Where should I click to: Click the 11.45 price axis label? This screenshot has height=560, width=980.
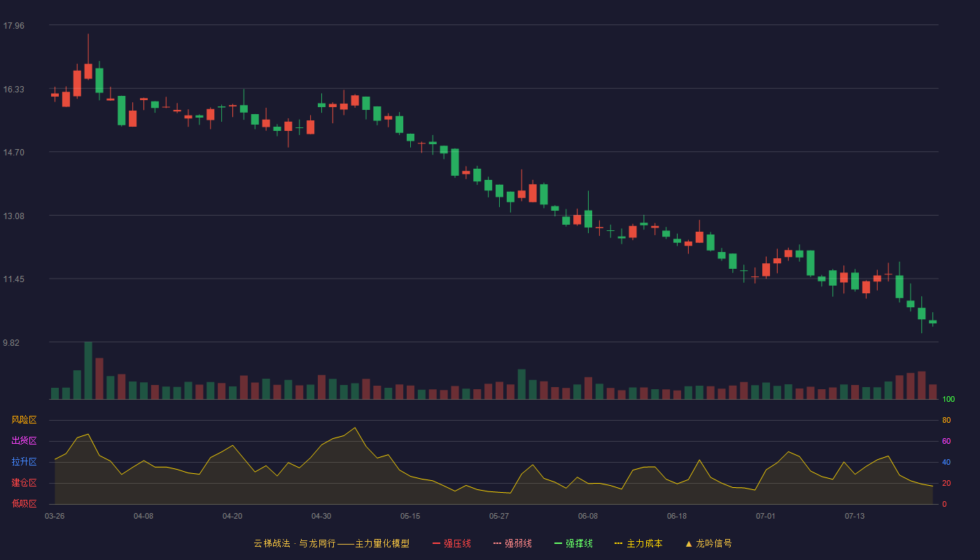(x=14, y=279)
